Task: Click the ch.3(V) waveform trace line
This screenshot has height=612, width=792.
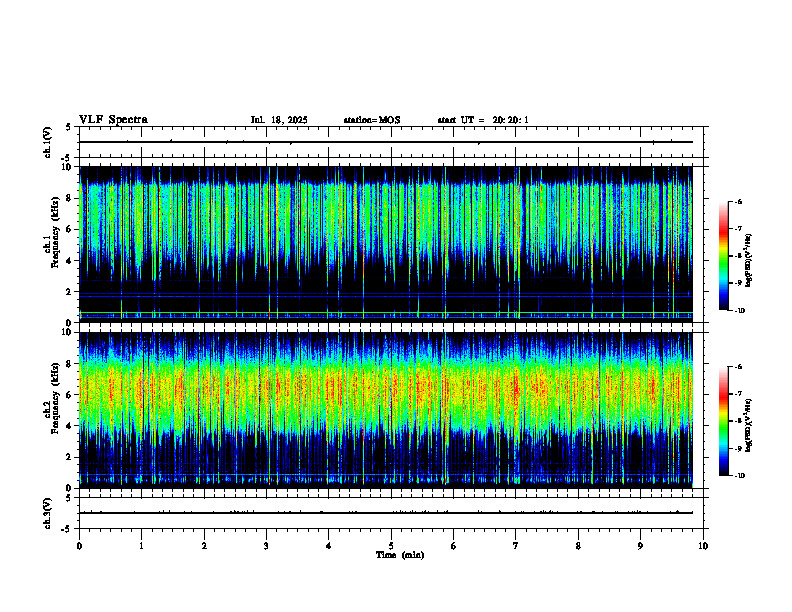Action: pyautogui.click(x=386, y=513)
